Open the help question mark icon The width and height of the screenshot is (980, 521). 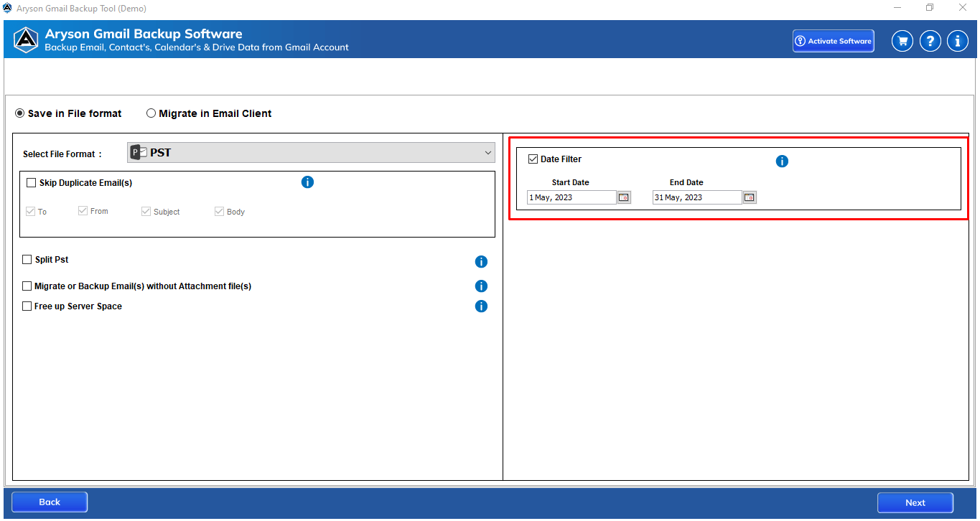click(930, 41)
